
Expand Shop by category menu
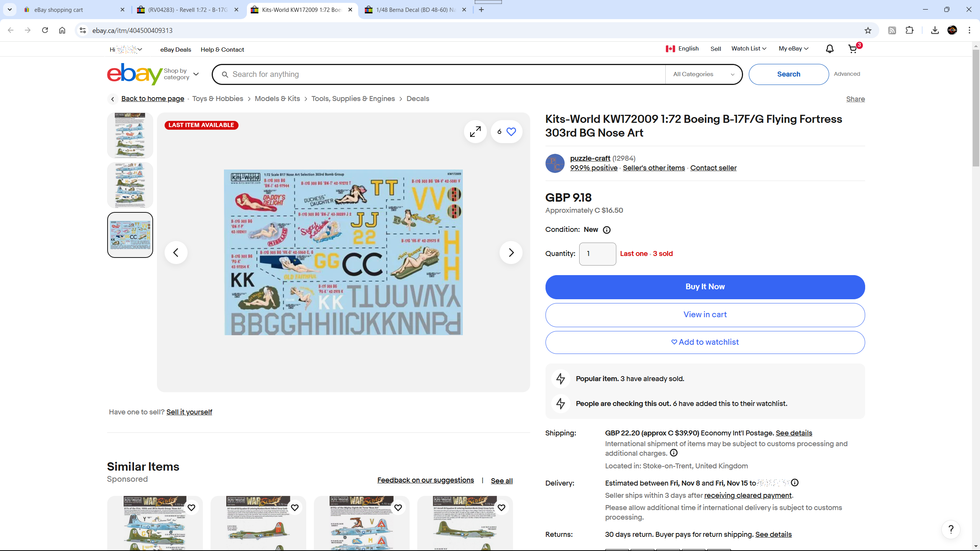[x=181, y=74]
